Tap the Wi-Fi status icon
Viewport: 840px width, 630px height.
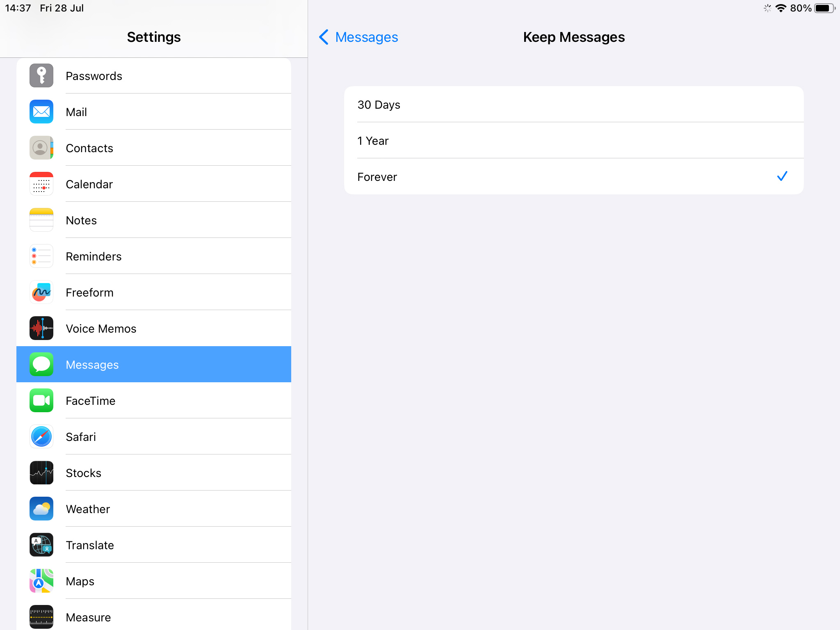click(781, 8)
